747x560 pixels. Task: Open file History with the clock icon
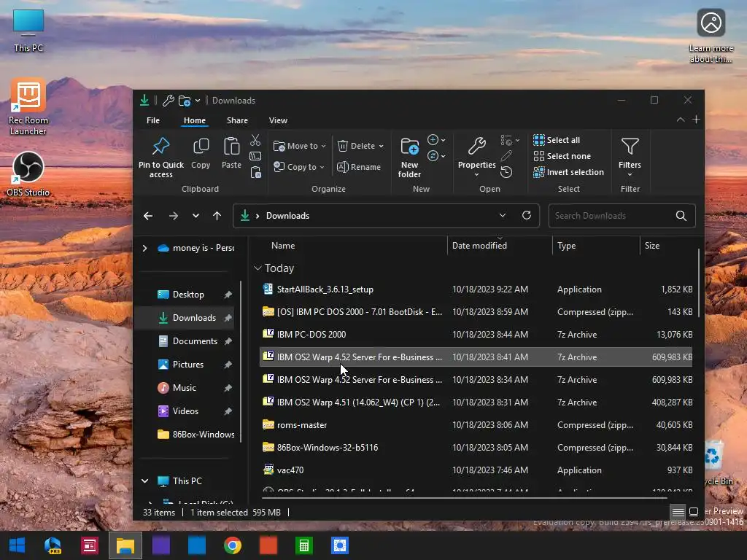(x=506, y=172)
